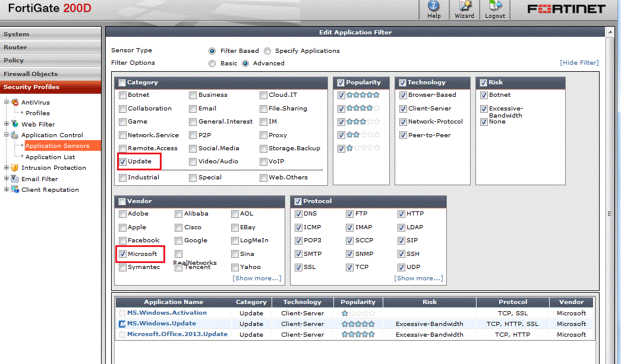Click the Microsoft.Office.2013.Update row icon

(x=122, y=334)
